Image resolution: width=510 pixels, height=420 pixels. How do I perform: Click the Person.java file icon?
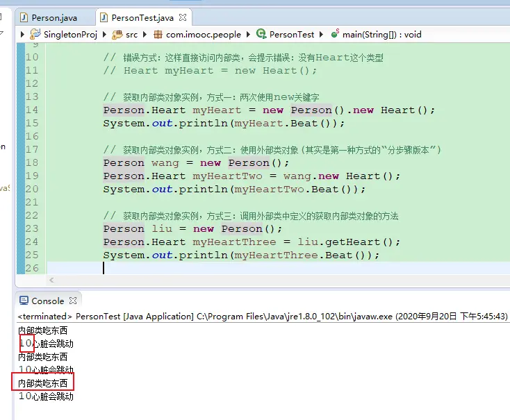[25, 17]
